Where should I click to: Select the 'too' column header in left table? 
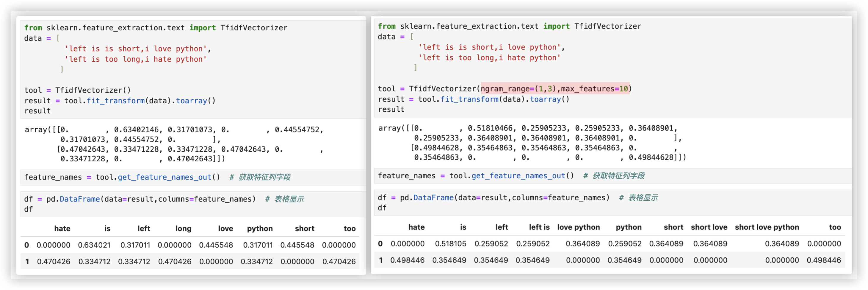click(x=350, y=229)
